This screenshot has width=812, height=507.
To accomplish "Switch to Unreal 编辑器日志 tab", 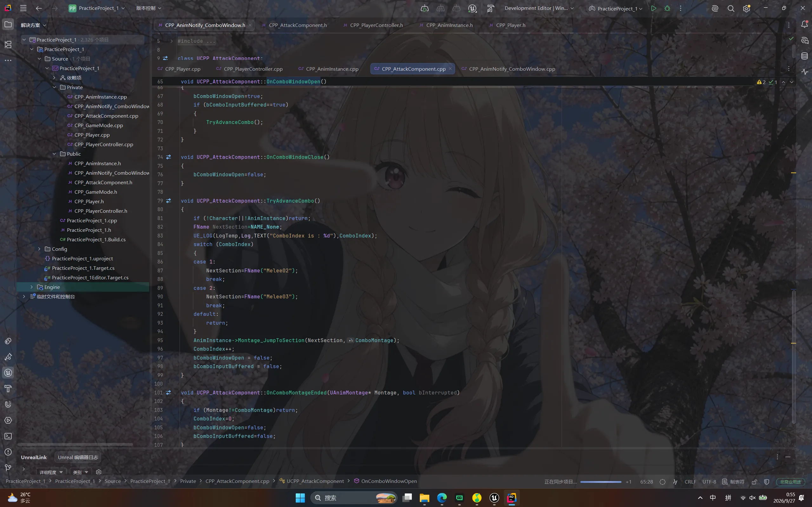I will (78, 457).
